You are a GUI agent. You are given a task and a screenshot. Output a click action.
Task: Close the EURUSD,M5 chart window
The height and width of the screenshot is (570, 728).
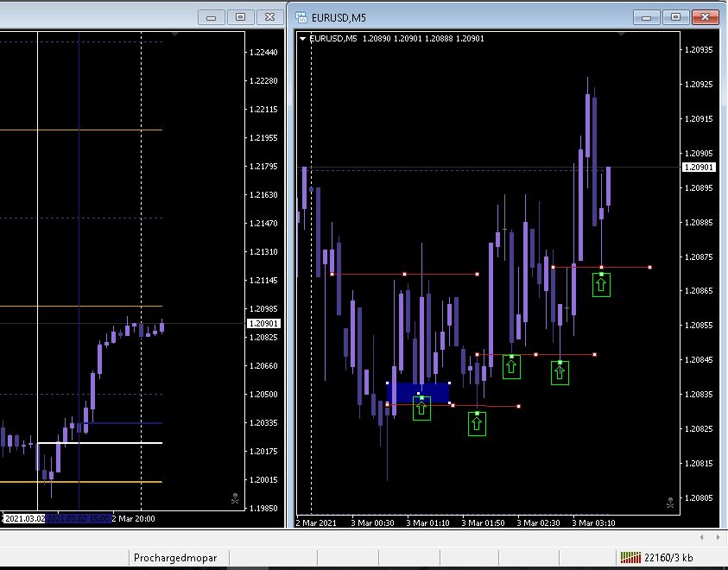click(x=706, y=17)
